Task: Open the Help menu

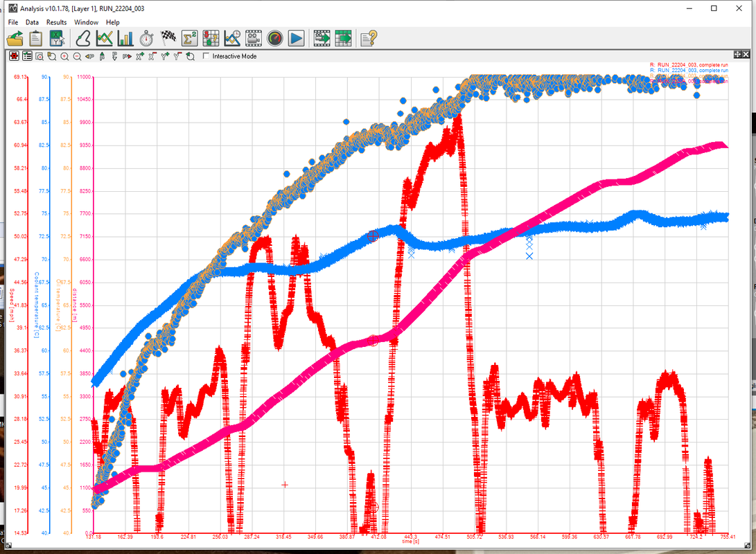Action: (113, 22)
